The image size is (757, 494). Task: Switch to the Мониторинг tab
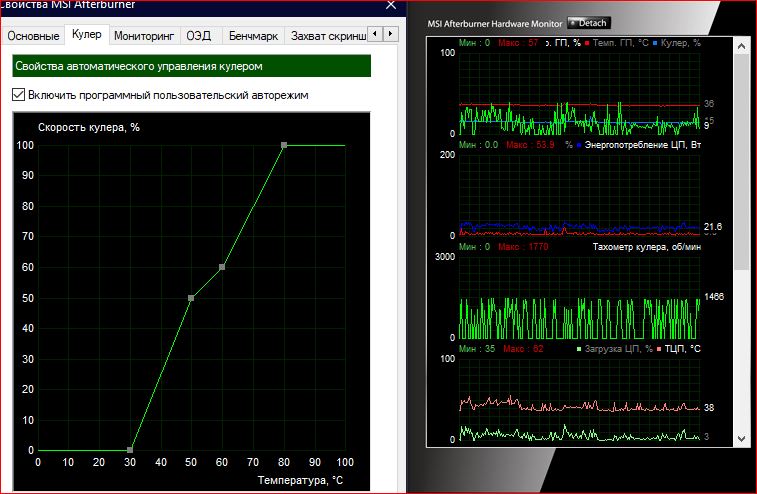144,36
